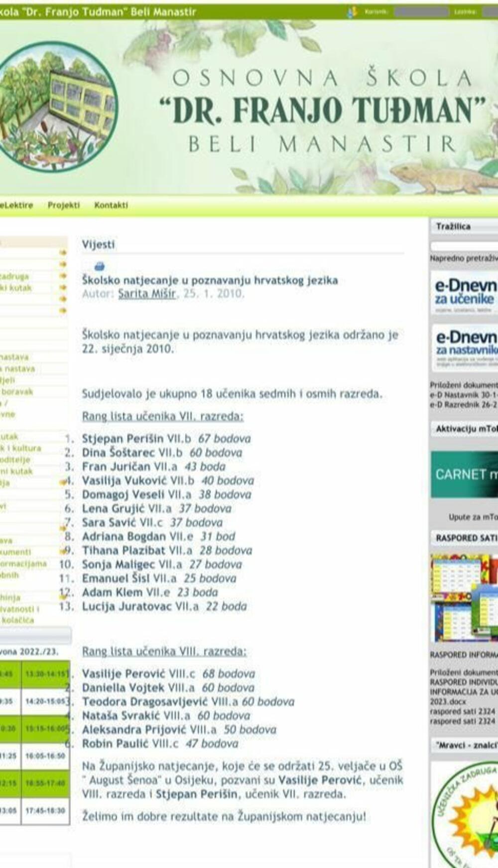This screenshot has width=498, height=868.
Task: Open the Kontakti menu item
Action: pyautogui.click(x=111, y=205)
